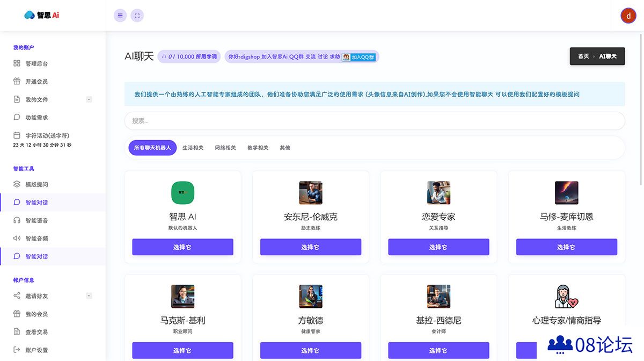Open 管理后台 in the sidebar
Image resolution: width=644 pixels, height=361 pixels.
[x=36, y=63]
